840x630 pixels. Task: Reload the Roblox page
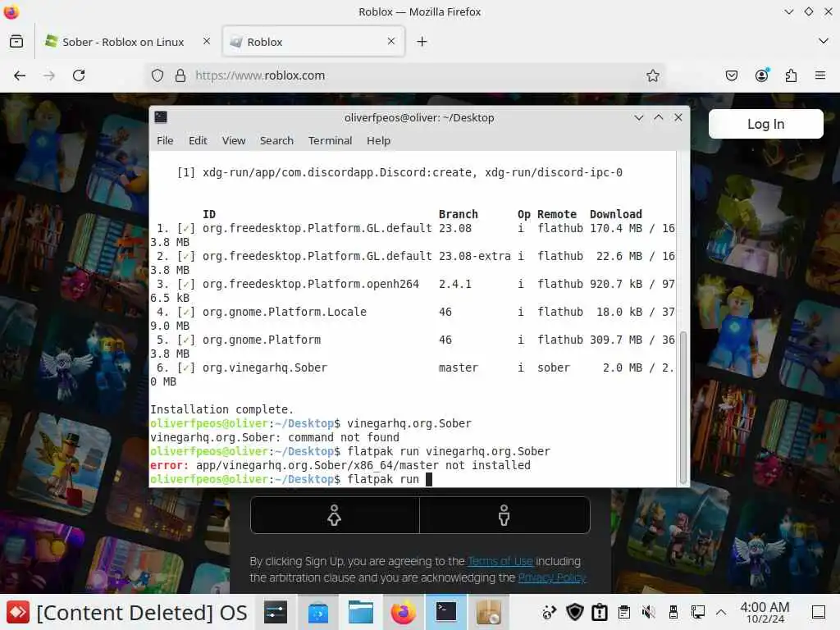[79, 75]
